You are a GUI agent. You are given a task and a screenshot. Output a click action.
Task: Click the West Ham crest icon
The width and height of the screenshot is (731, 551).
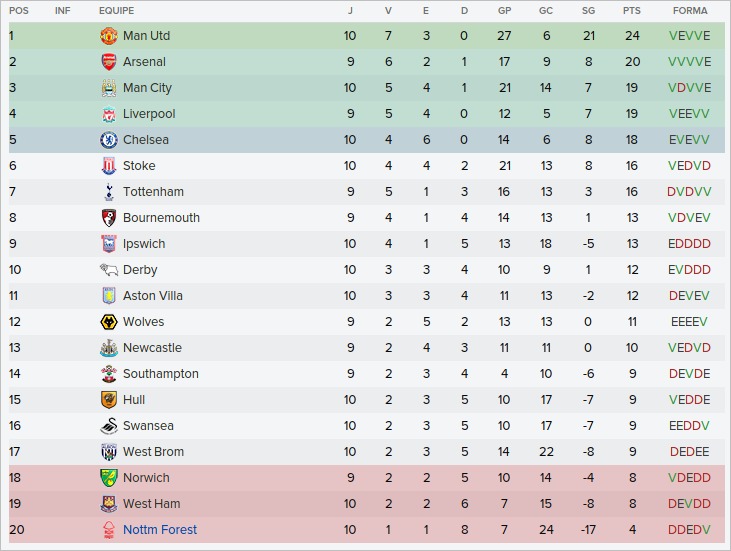coord(109,504)
